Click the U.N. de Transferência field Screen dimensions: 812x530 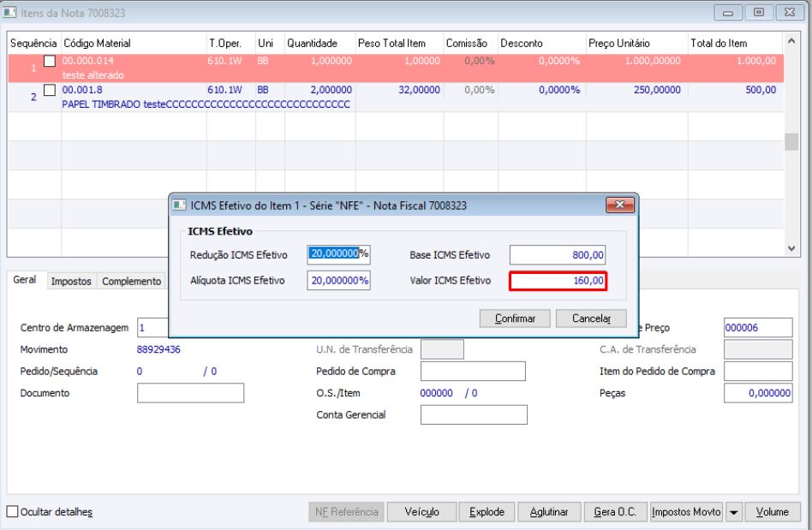tap(442, 349)
